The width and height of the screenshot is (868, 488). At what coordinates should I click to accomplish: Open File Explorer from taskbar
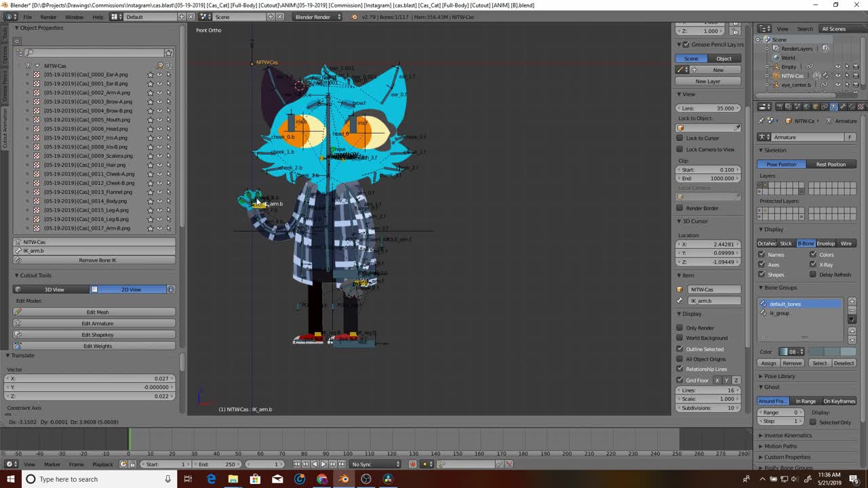[233, 479]
